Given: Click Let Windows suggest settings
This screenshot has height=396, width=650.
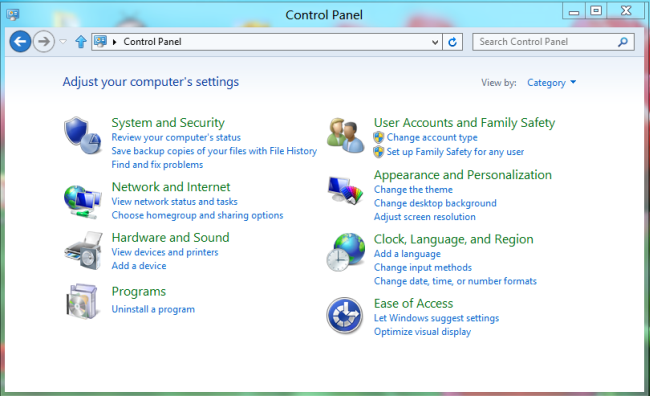Looking at the screenshot, I should pos(437,318).
